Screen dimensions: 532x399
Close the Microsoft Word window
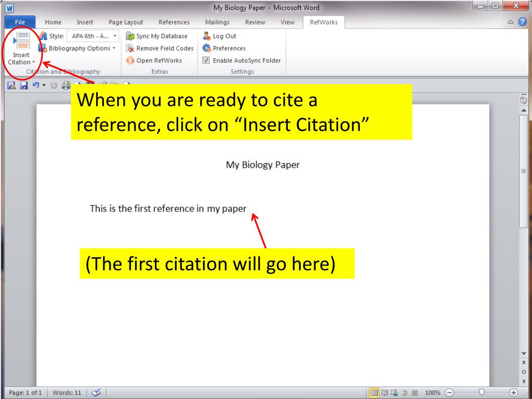516,6
